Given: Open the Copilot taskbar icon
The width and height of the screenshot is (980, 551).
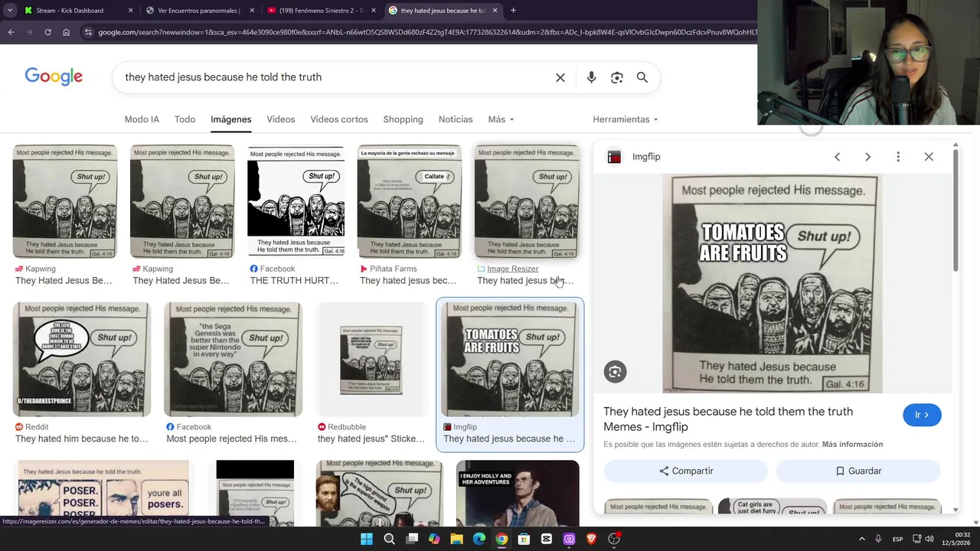Looking at the screenshot, I should click(434, 539).
